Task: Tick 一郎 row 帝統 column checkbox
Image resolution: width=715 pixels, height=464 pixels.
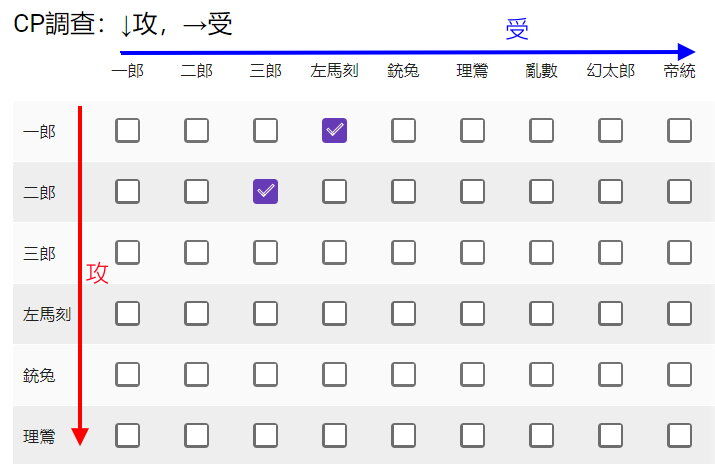Action: coord(679,130)
